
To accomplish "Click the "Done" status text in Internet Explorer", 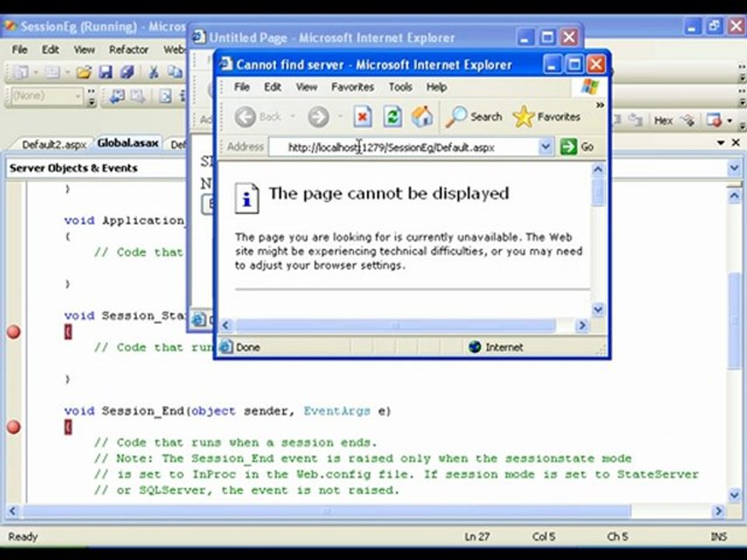I will 248,347.
